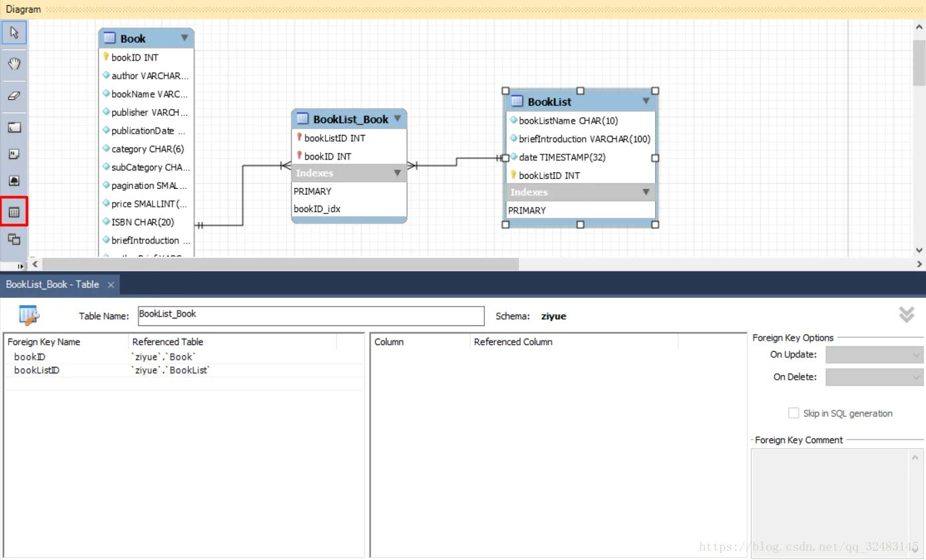This screenshot has width=926, height=560.
Task: Click the price SMALLINT column in Book
Action: click(x=146, y=204)
